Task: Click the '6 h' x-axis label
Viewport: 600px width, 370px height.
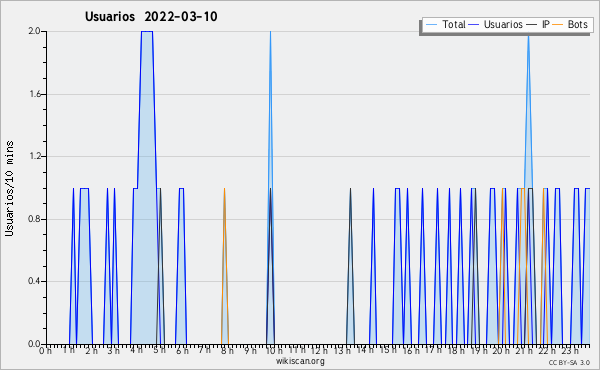Action: tap(182, 351)
